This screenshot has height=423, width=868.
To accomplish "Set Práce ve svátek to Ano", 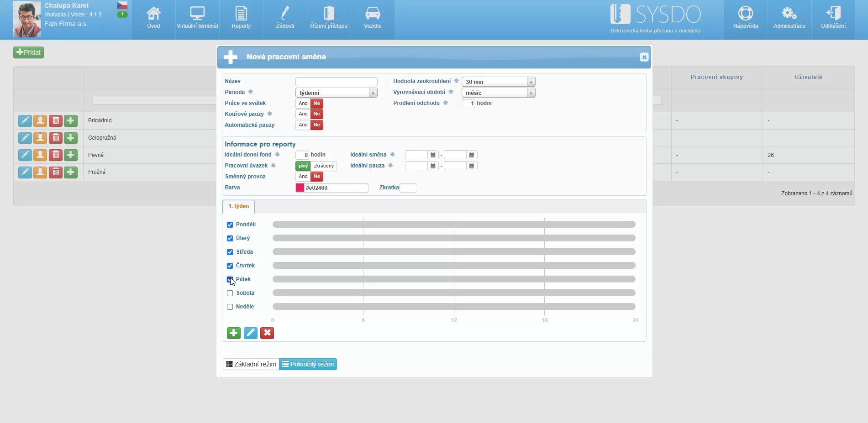I will point(303,104).
